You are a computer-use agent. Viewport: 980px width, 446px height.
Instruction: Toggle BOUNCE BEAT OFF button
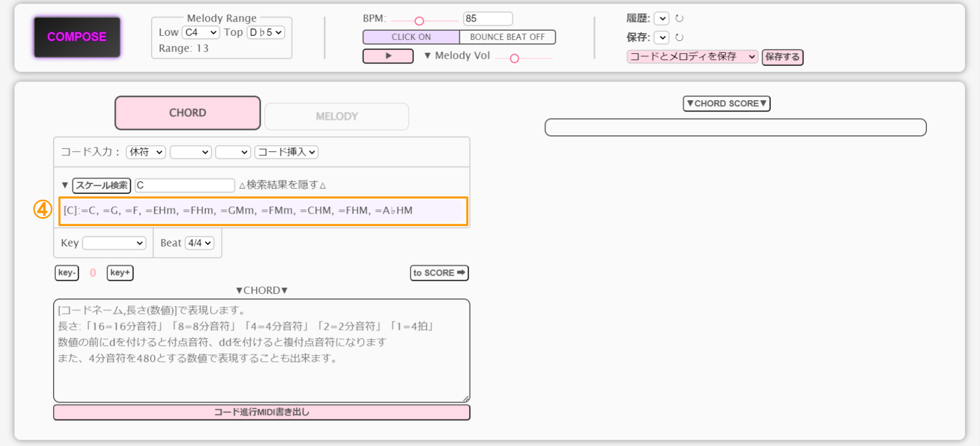(x=507, y=37)
